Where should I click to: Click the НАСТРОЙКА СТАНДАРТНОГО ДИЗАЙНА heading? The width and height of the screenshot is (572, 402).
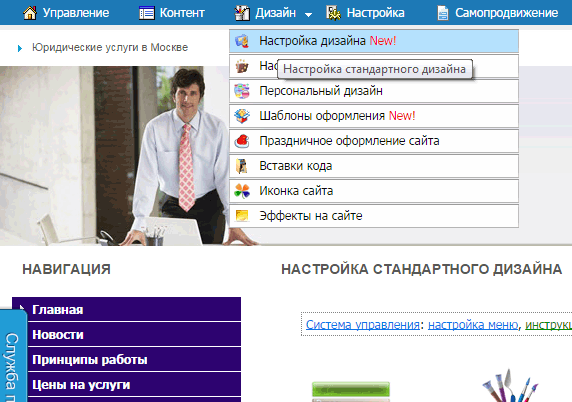pyautogui.click(x=422, y=269)
